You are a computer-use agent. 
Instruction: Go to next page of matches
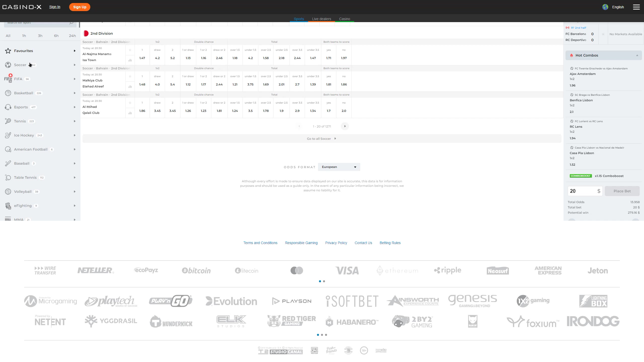click(x=345, y=126)
